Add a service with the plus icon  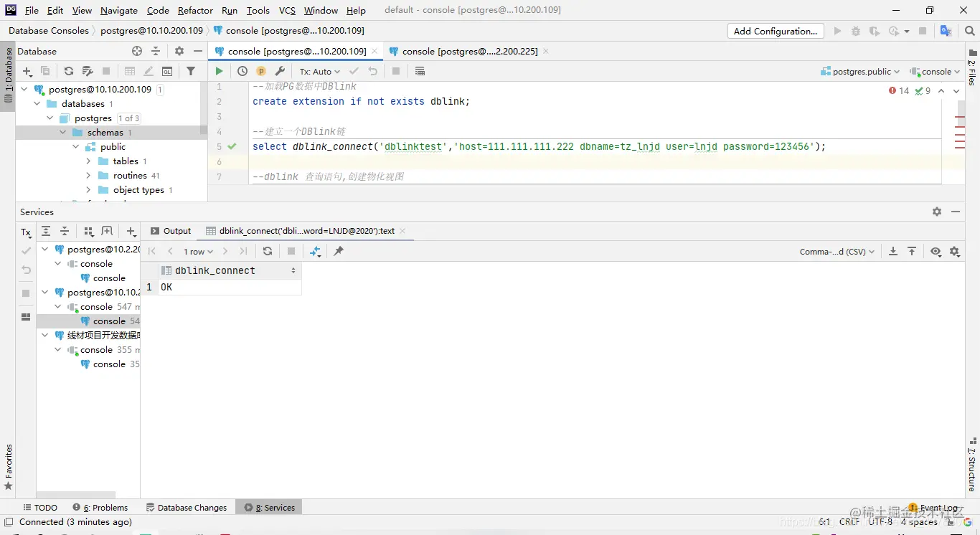(x=131, y=231)
